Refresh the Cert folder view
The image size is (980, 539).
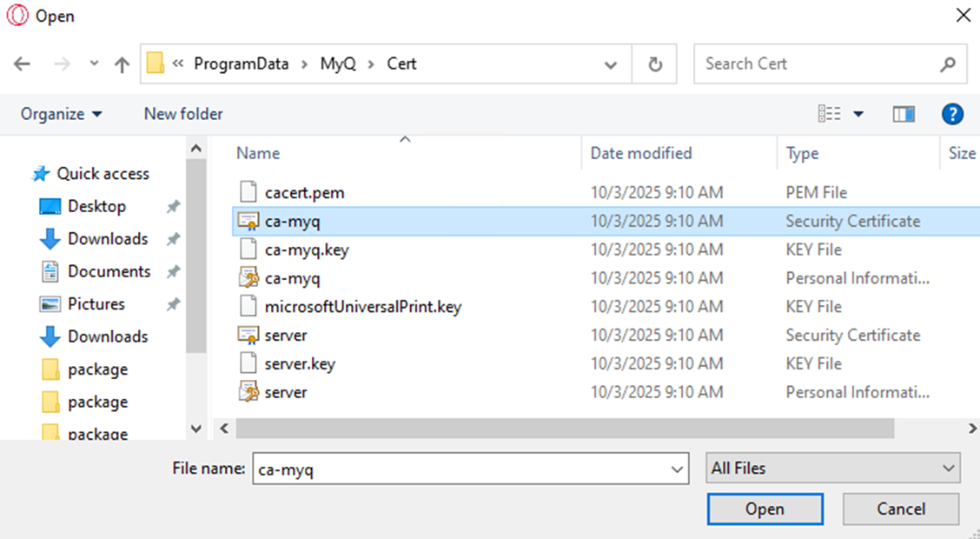click(655, 64)
